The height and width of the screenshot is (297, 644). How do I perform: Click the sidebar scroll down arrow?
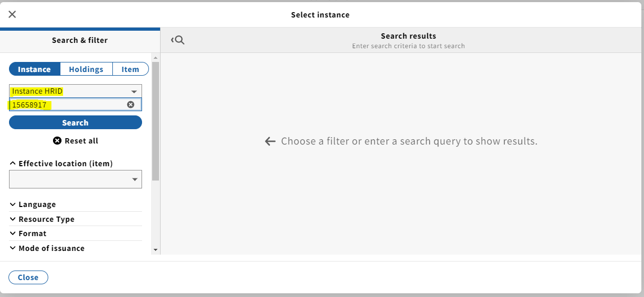pyautogui.click(x=155, y=249)
